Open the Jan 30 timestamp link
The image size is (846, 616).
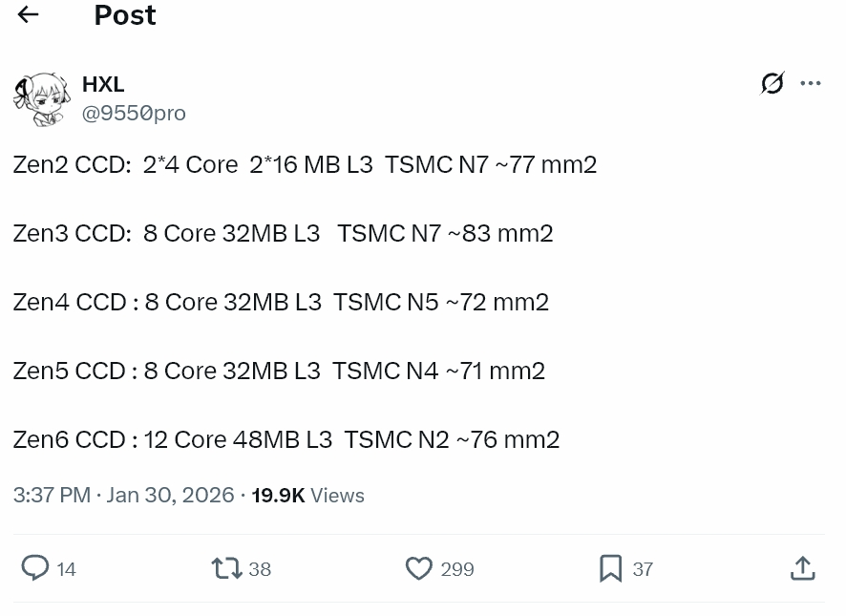(170, 495)
